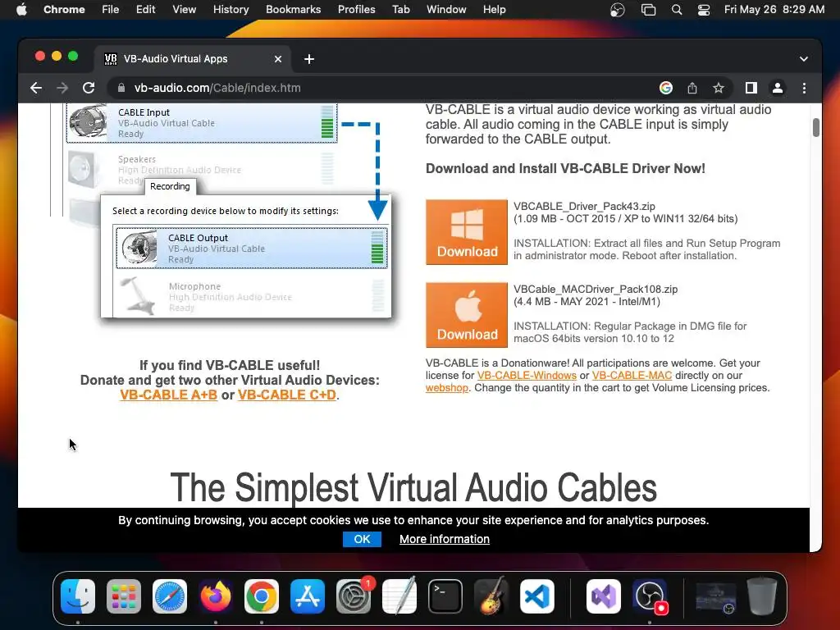Click the Mac driver Download button
Image resolution: width=840 pixels, height=630 pixels.
tap(467, 315)
